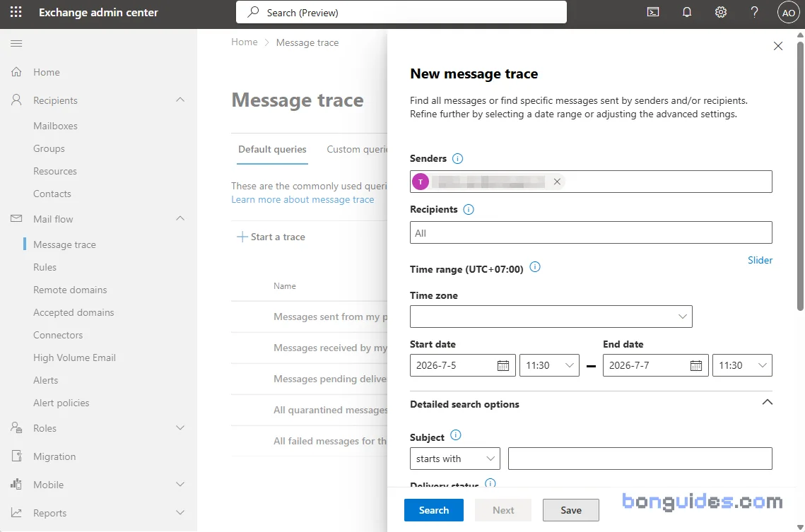Click the Recipients person icon
Screen dimensions: 805x532
point(16,100)
